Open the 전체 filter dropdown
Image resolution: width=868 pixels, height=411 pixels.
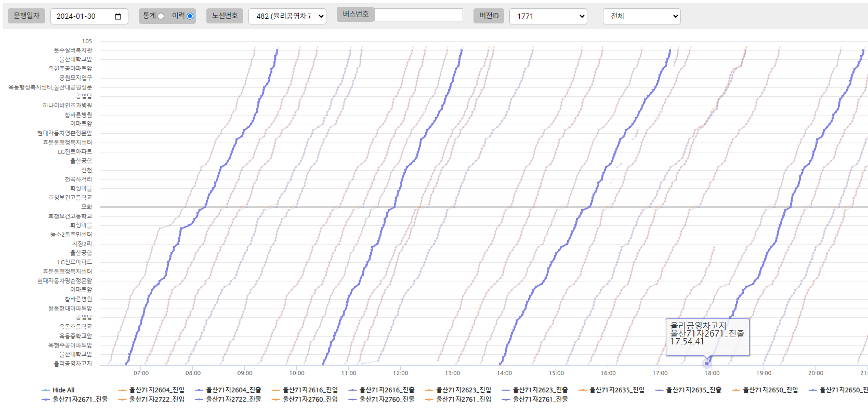[641, 16]
